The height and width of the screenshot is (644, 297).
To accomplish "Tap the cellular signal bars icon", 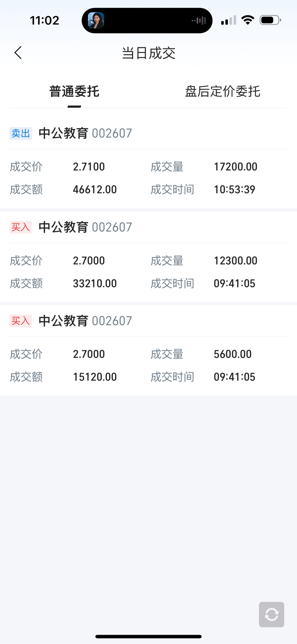I will tap(229, 20).
